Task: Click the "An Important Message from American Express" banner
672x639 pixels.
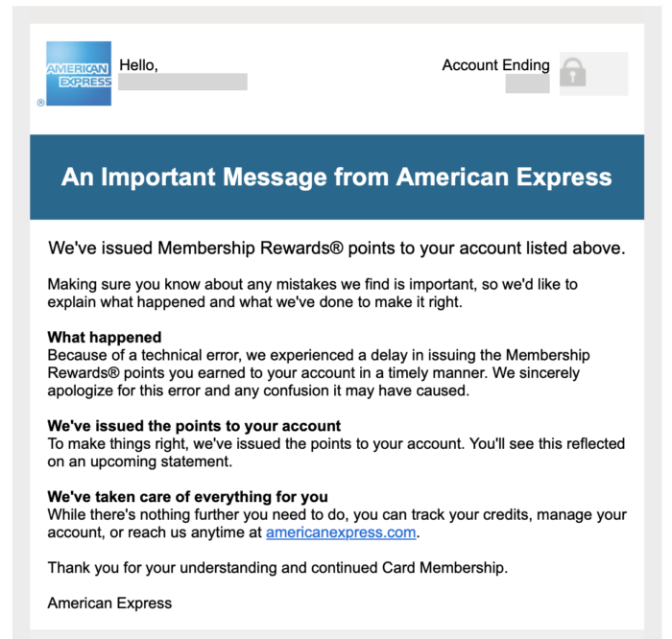Action: pyautogui.click(x=336, y=177)
